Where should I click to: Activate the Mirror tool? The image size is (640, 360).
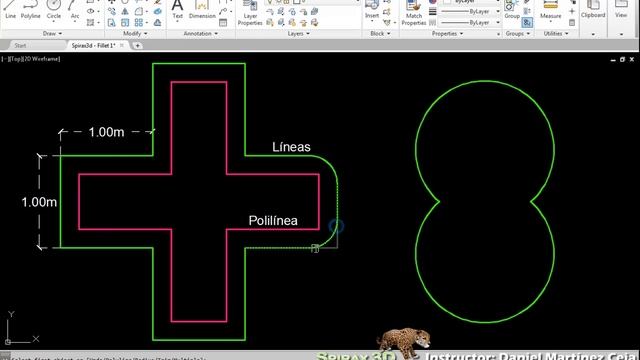(125, 12)
